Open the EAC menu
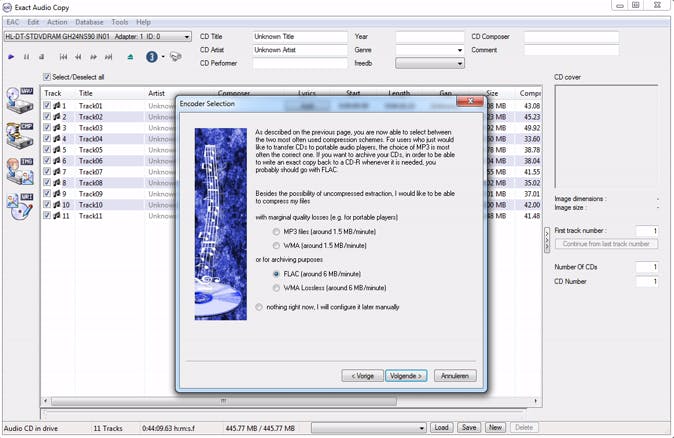 [12, 22]
